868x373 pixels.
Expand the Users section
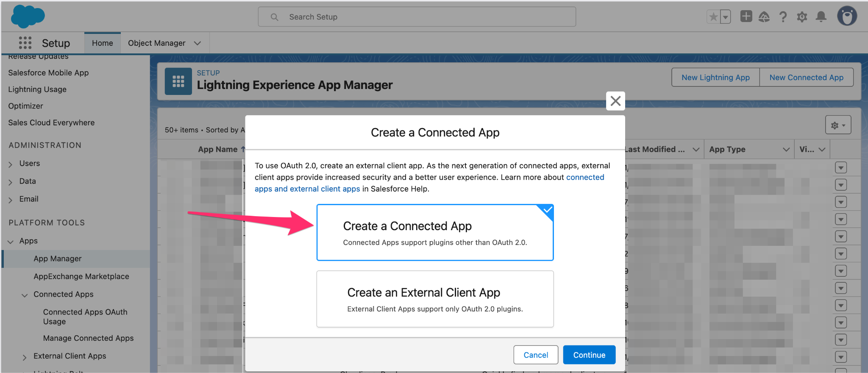tap(10, 164)
